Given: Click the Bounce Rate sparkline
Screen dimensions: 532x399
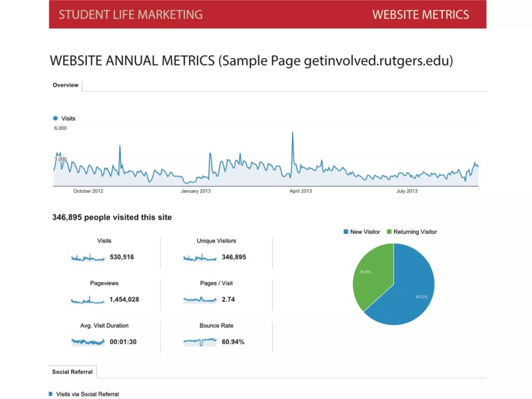Looking at the screenshot, I should point(200,342).
